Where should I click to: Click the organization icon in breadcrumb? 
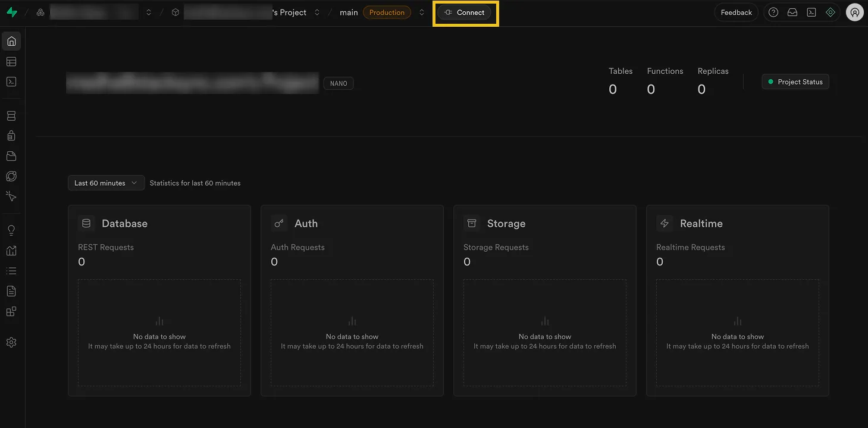(x=40, y=12)
